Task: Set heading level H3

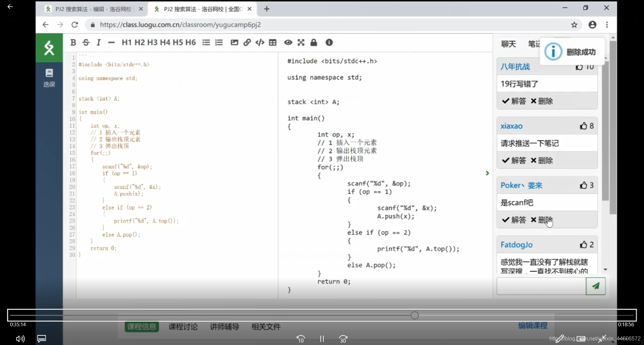Action: tap(152, 43)
